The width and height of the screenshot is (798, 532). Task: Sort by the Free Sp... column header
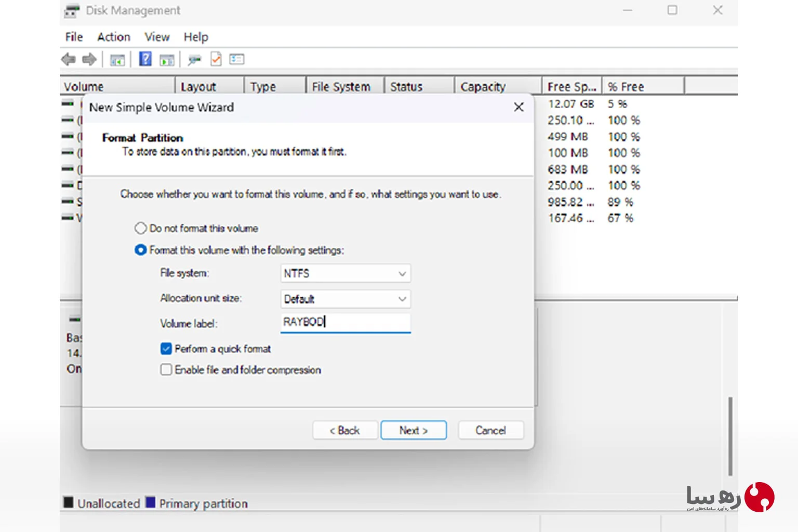(572, 86)
